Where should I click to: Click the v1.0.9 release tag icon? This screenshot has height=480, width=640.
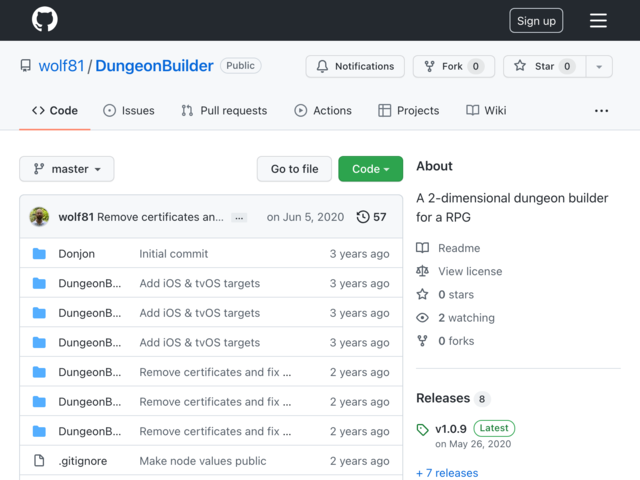(x=422, y=429)
